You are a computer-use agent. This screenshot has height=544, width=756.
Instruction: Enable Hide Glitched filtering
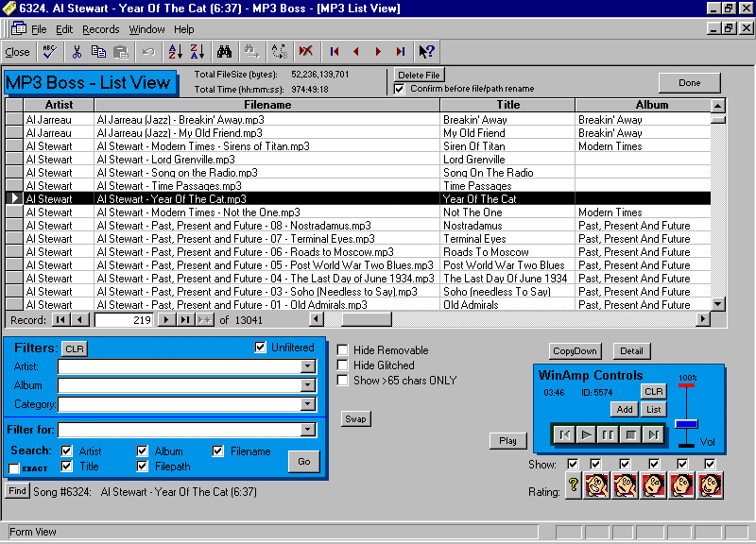click(x=342, y=365)
